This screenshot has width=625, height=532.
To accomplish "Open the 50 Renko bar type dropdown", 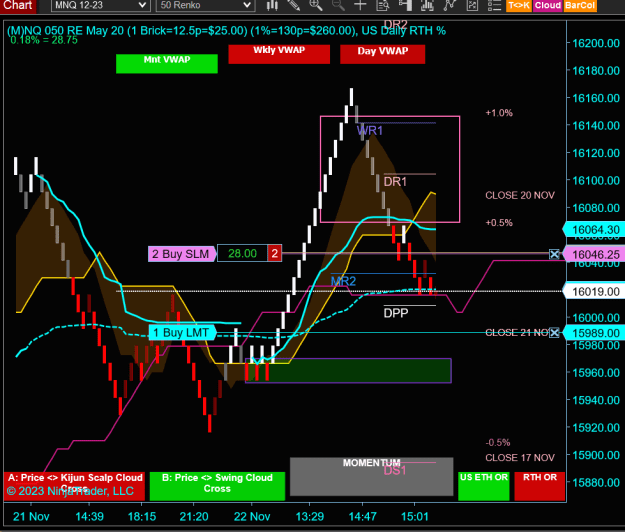I will click(x=205, y=5).
